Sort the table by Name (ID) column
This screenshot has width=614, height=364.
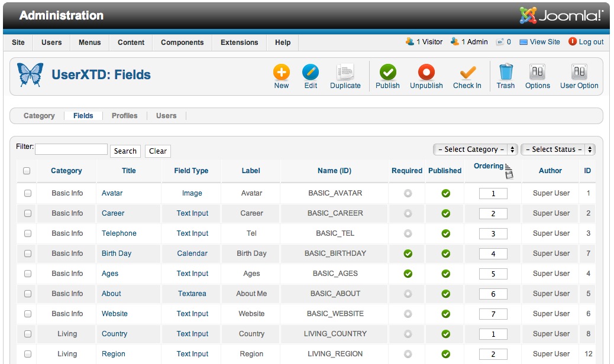tap(334, 171)
